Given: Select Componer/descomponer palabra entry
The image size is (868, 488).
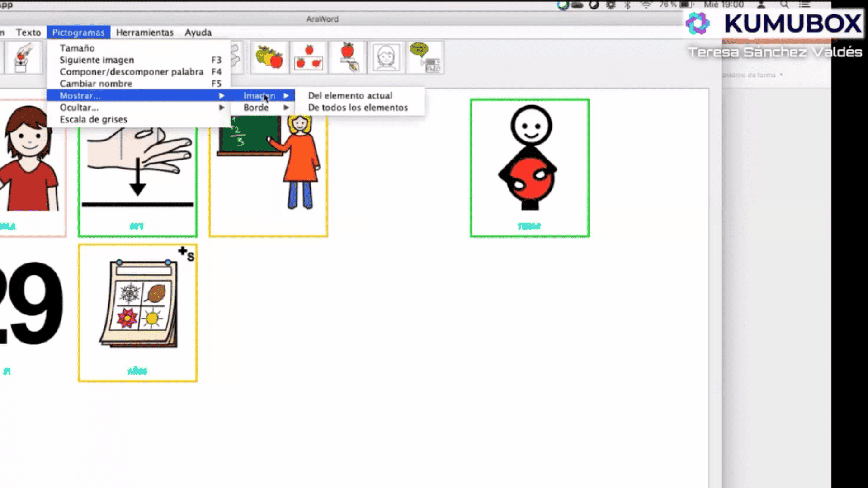Looking at the screenshot, I should 139,72.
